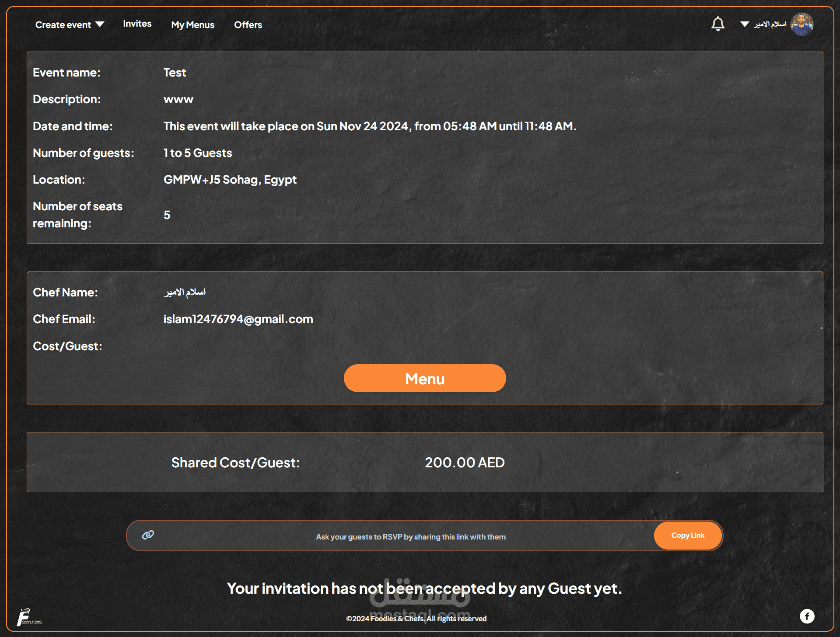Click the link/chain icon in RSVP field
This screenshot has height=637, width=840.
click(147, 535)
